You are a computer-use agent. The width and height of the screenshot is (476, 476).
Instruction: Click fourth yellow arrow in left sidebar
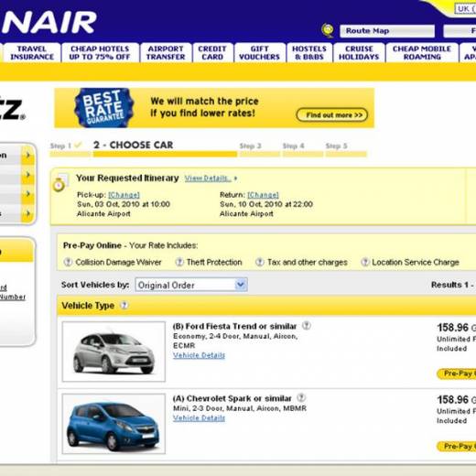(28, 213)
